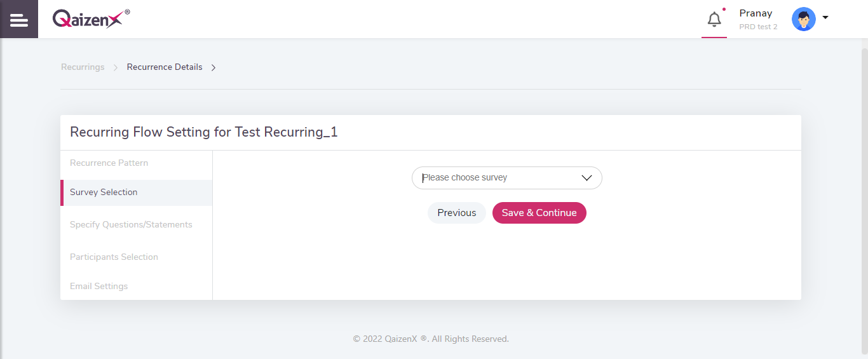Click the QaizenX logo

(90, 18)
